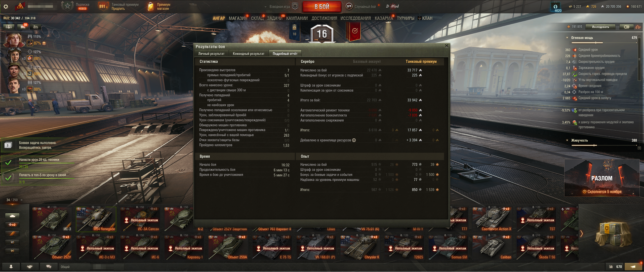644x272 pixels.
Task: Select the Chrysler K tank thumbnail
Action: point(360,248)
